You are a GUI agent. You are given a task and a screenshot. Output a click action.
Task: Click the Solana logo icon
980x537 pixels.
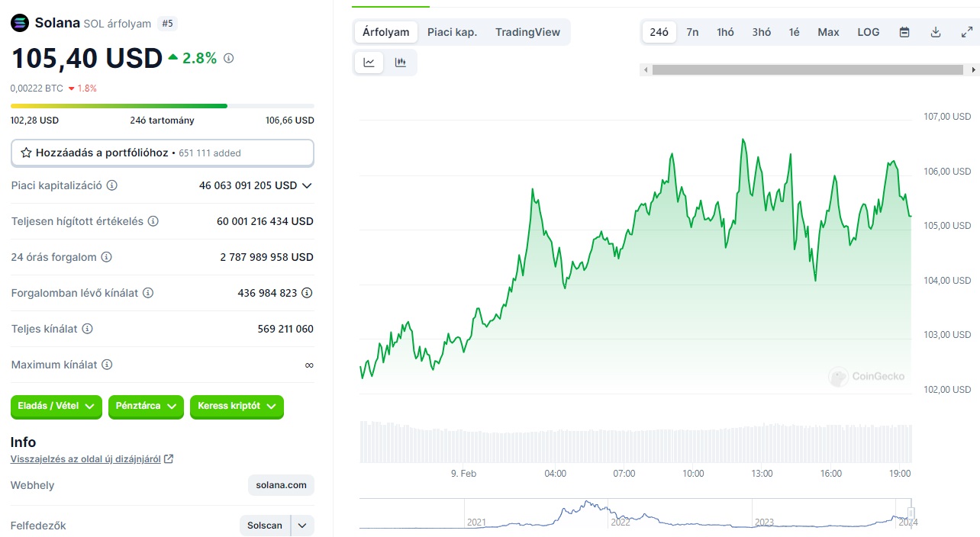[19, 23]
